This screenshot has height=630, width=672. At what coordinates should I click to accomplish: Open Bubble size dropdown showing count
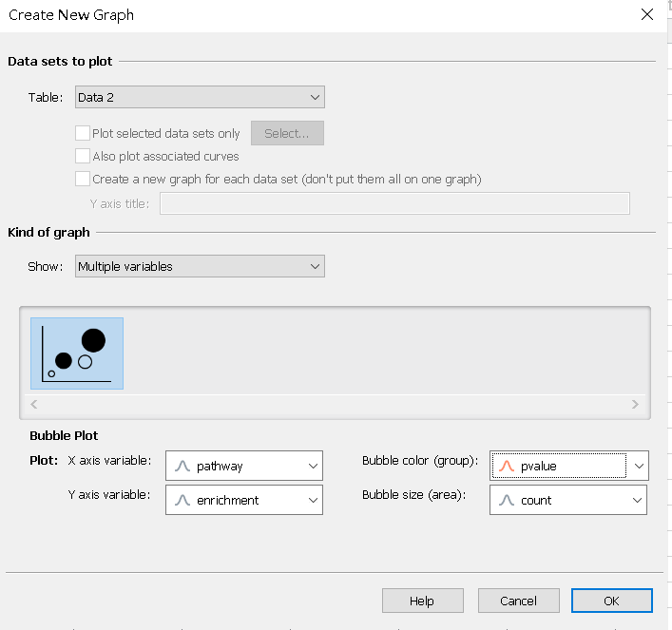[568, 500]
